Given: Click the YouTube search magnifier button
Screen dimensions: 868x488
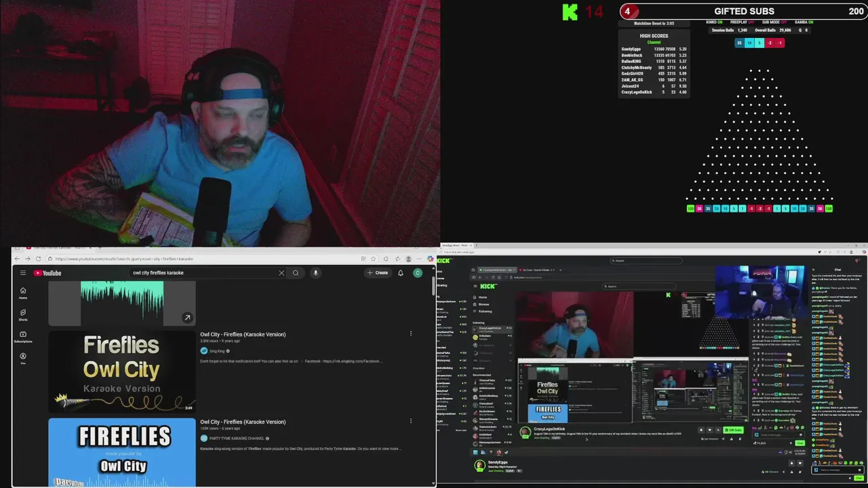Looking at the screenshot, I should [x=296, y=273].
